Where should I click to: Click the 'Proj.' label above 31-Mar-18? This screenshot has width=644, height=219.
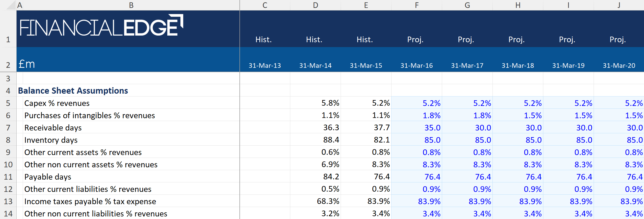(x=516, y=39)
